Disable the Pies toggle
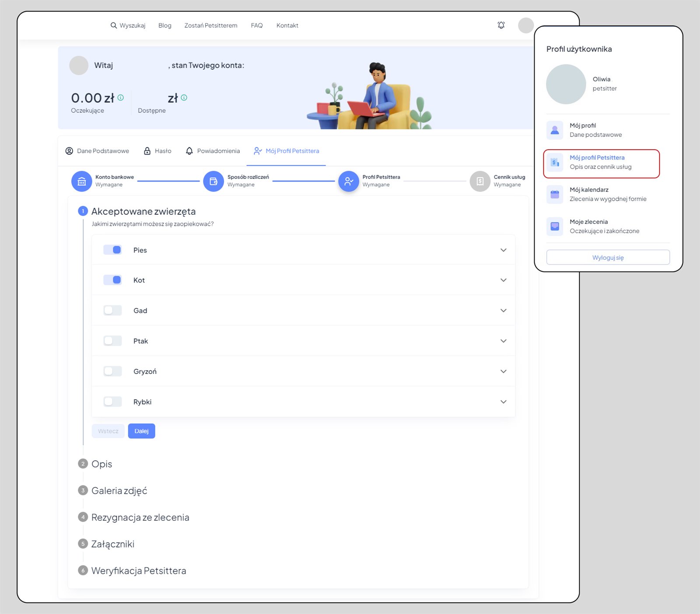The height and width of the screenshot is (614, 700). (x=112, y=250)
